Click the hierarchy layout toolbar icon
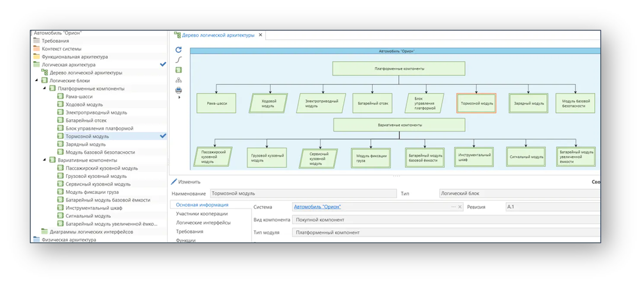This screenshot has height=286, width=644. (179, 80)
